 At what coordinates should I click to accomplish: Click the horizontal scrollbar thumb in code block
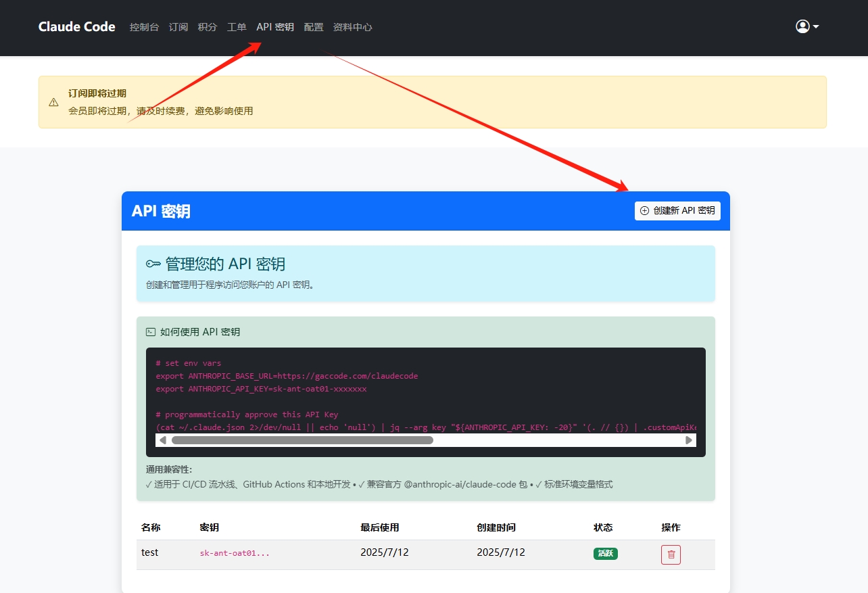point(302,440)
